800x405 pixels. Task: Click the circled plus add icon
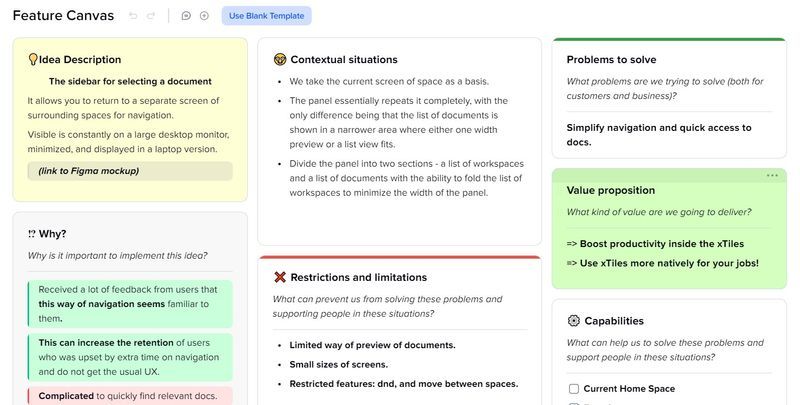point(204,16)
